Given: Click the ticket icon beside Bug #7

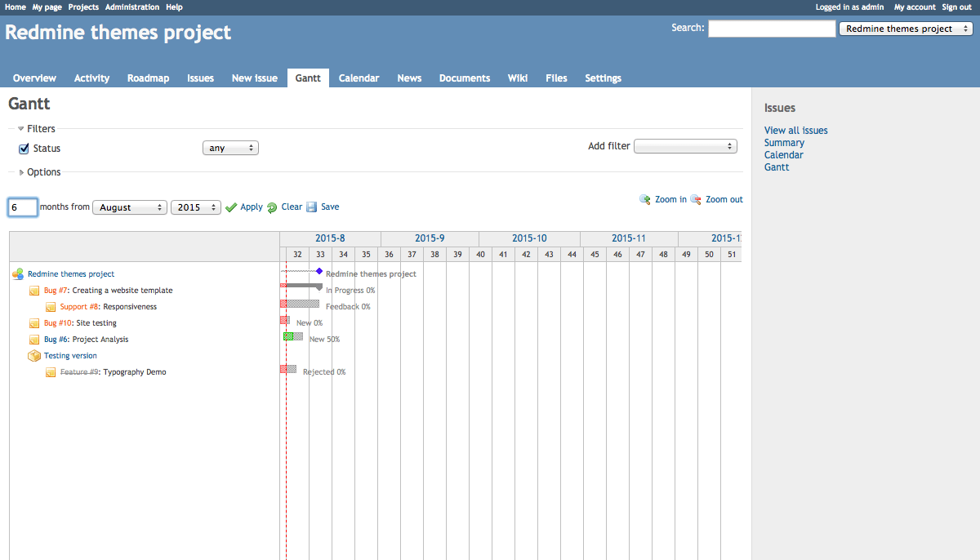Looking at the screenshot, I should (34, 291).
